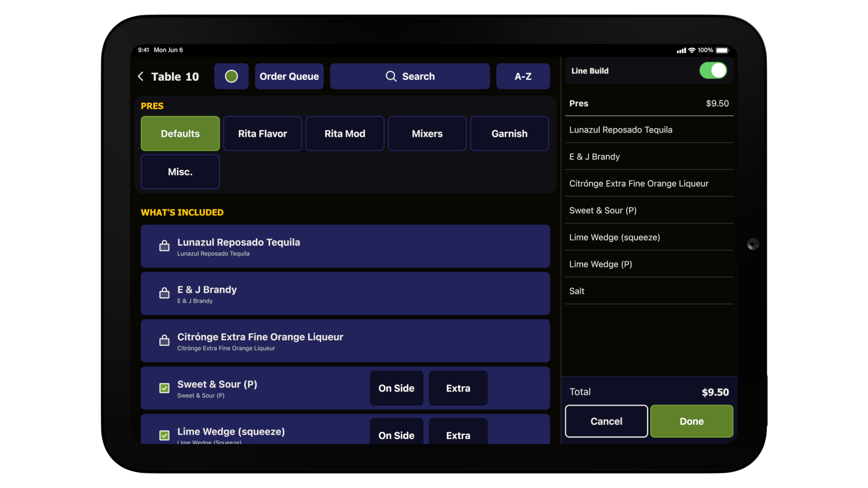Screen dimensions: 868x488
Task: Tap the green status circle button
Action: [231, 76]
